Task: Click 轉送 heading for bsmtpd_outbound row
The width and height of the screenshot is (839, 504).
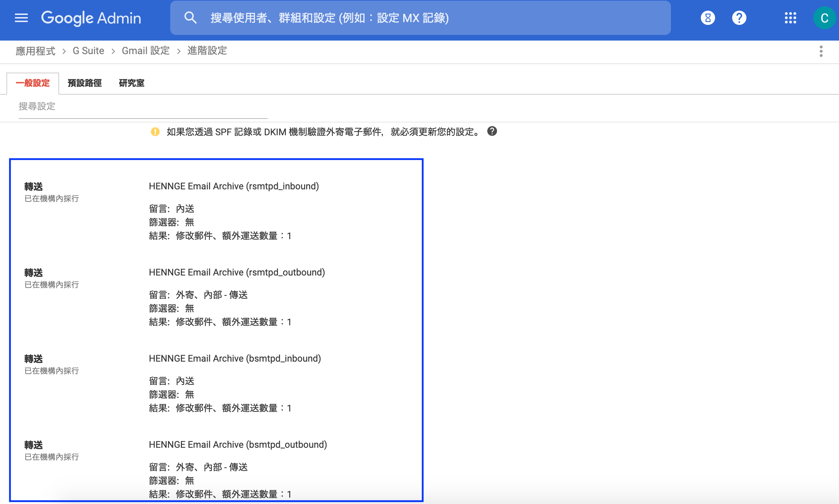Action: [x=33, y=445]
